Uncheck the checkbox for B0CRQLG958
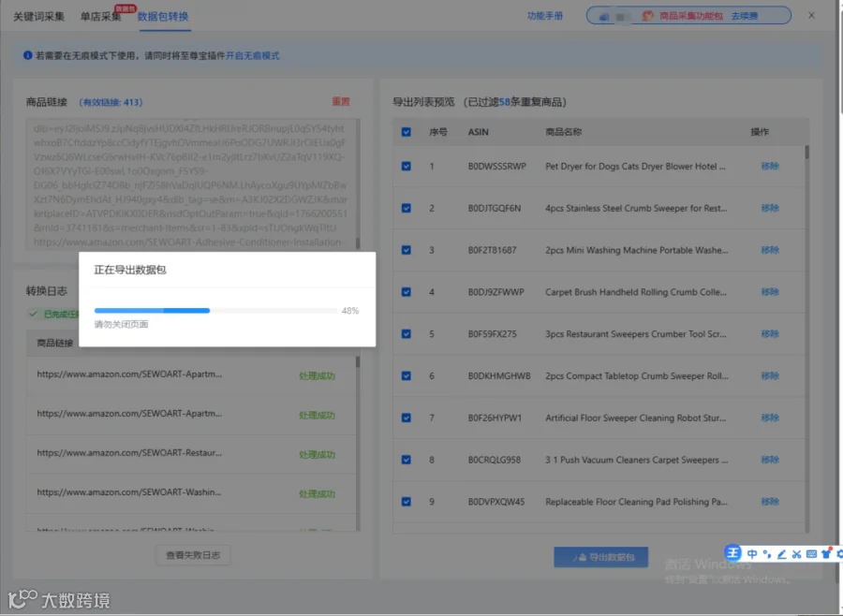The height and width of the screenshot is (616, 843). coord(407,460)
